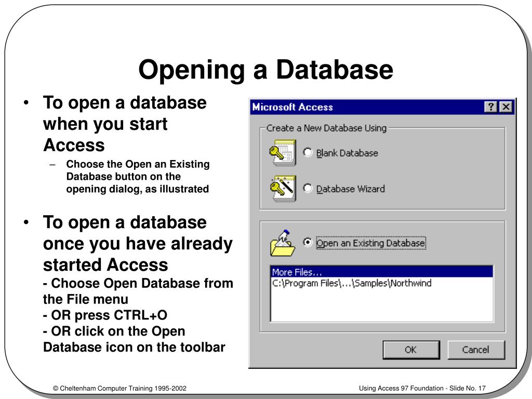532x399 pixels.
Task: Click the OK button
Action: click(x=411, y=350)
